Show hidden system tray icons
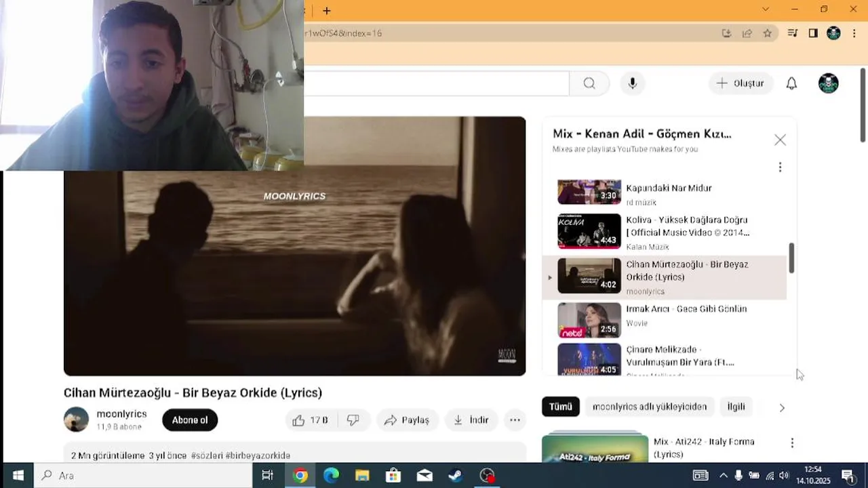 (723, 475)
